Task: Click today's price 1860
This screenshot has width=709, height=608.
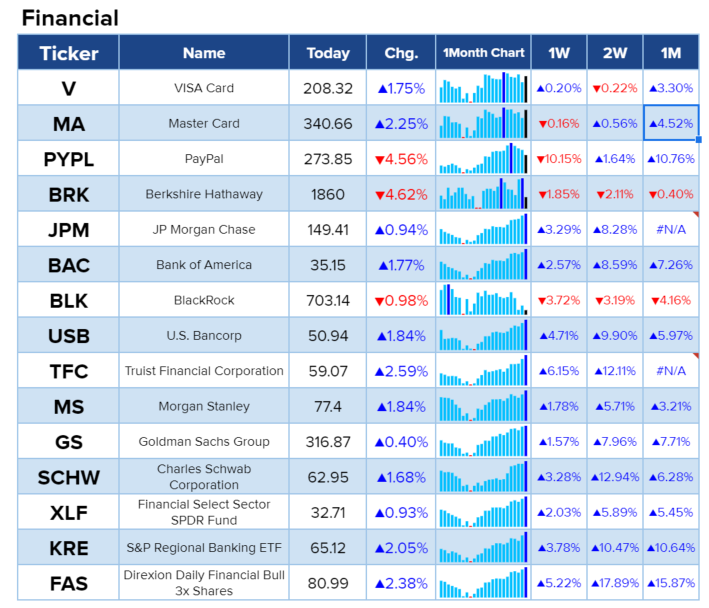Action: click(x=328, y=194)
